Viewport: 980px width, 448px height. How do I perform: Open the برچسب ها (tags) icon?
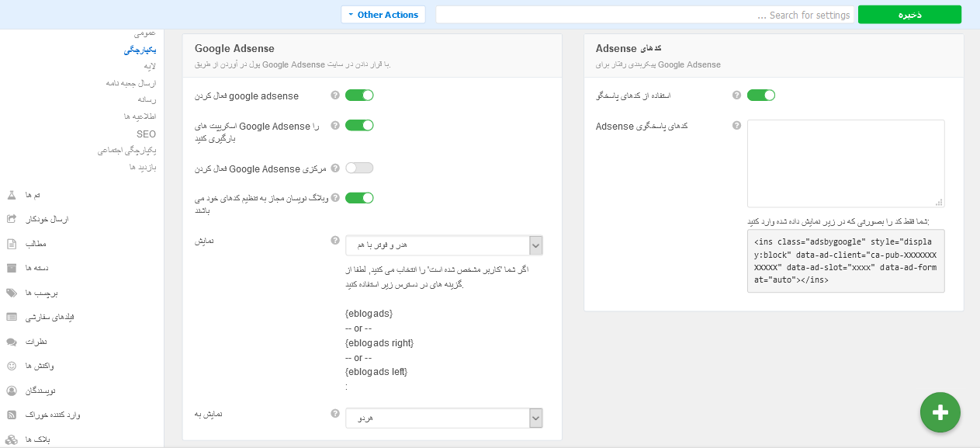(x=12, y=293)
